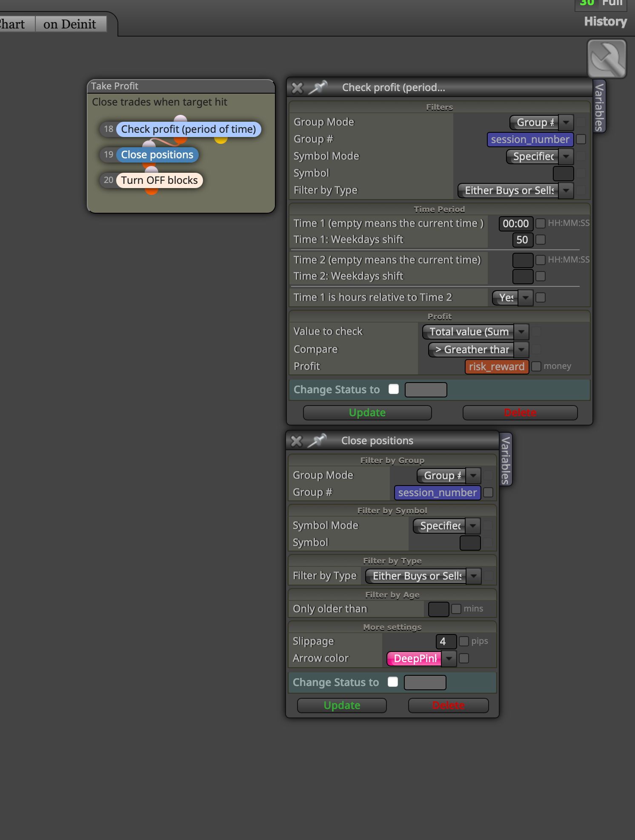The width and height of the screenshot is (635, 840).
Task: Open Variables side tab of Check profit panel
Action: pos(599,106)
